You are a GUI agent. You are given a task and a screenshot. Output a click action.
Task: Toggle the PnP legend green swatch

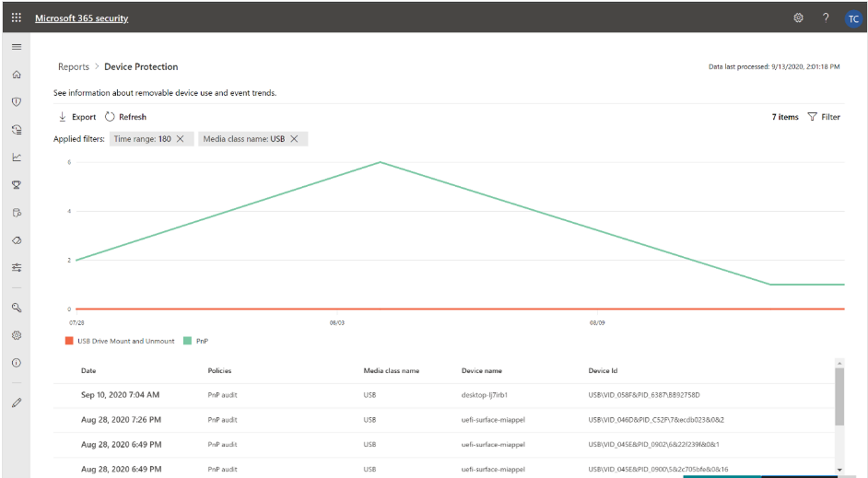[x=188, y=341]
